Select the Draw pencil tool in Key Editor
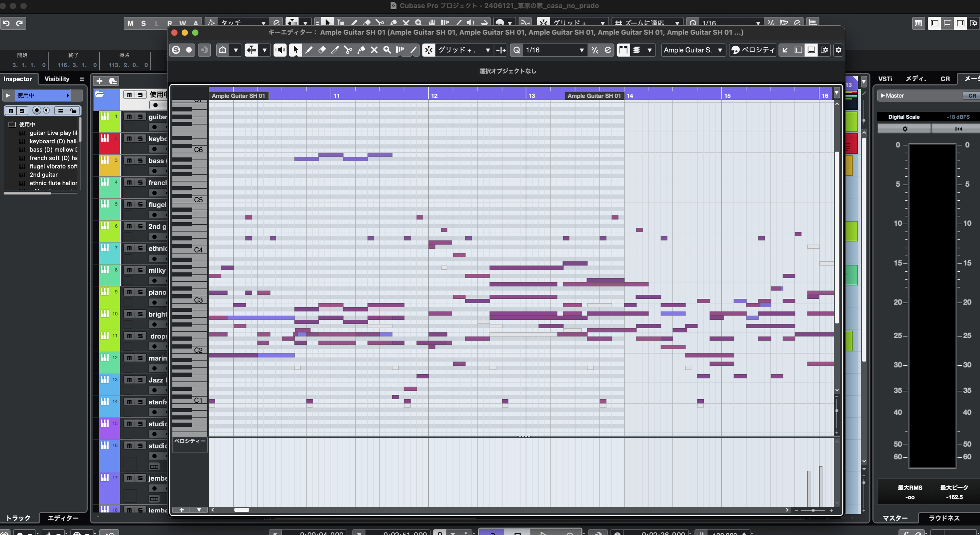Viewport: 980px width, 535px height. [x=309, y=50]
